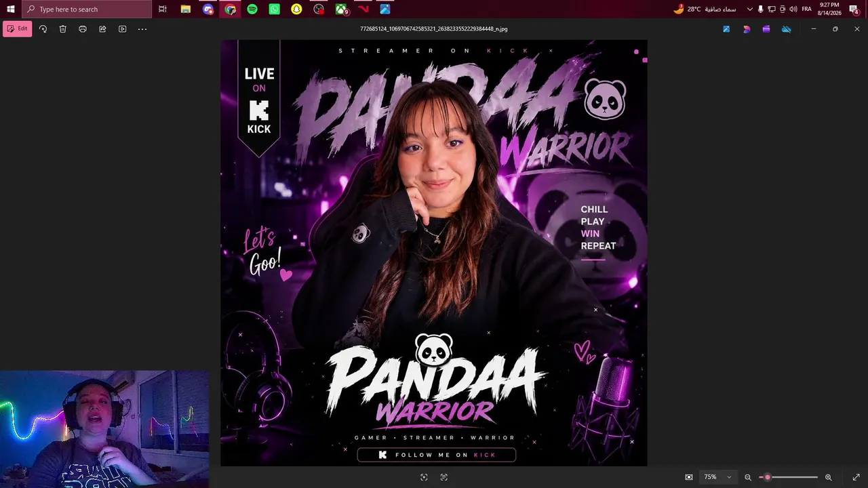This screenshot has height=488, width=868.
Task: Share the image via the share icon
Action: coord(102,29)
